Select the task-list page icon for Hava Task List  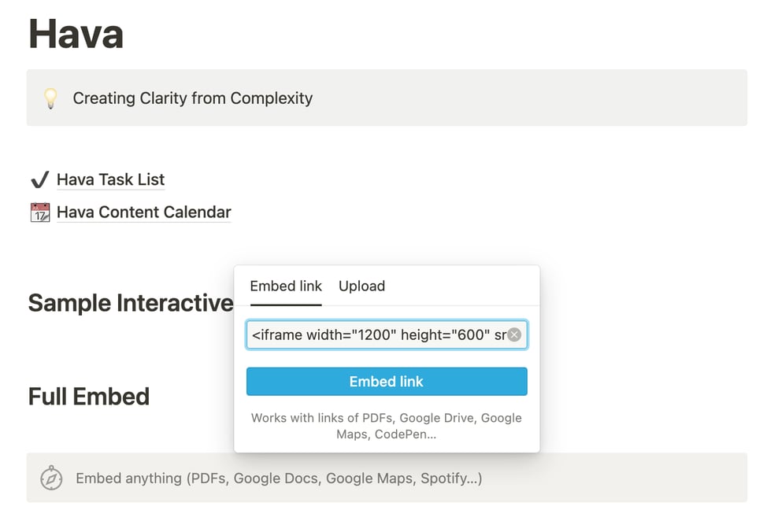pos(39,179)
